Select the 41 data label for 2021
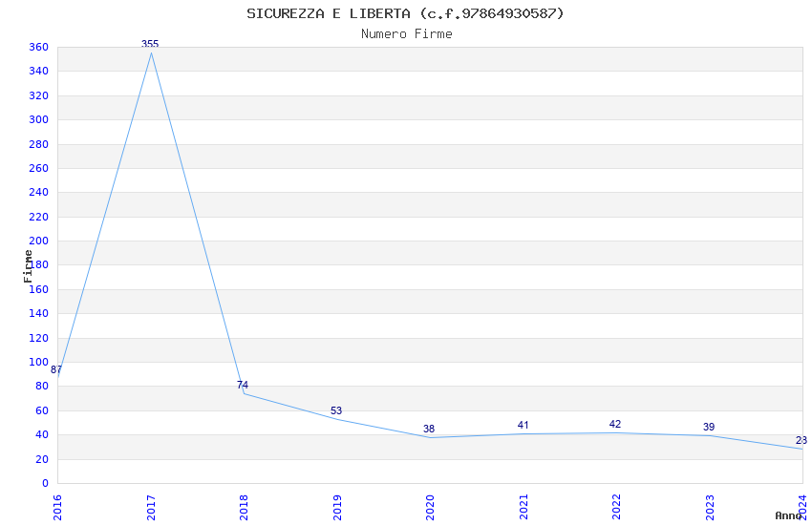This screenshot has width=812, height=525. pyautogui.click(x=524, y=425)
